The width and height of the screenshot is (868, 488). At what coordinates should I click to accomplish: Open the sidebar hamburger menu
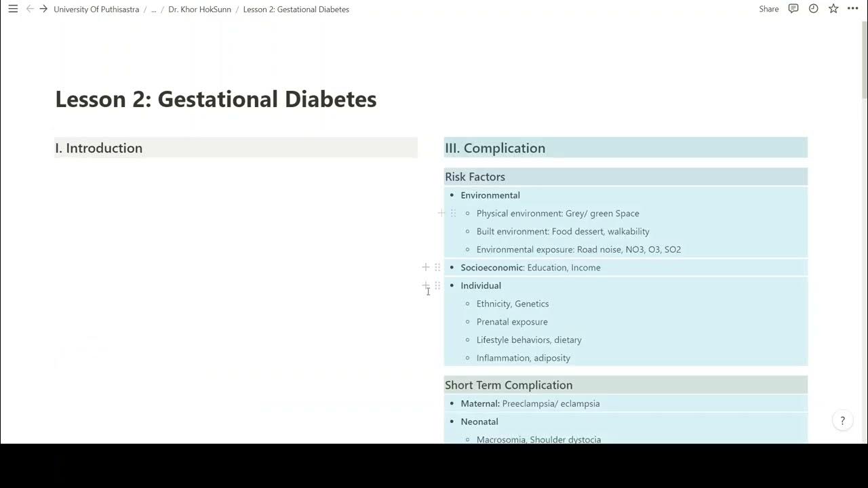point(13,9)
